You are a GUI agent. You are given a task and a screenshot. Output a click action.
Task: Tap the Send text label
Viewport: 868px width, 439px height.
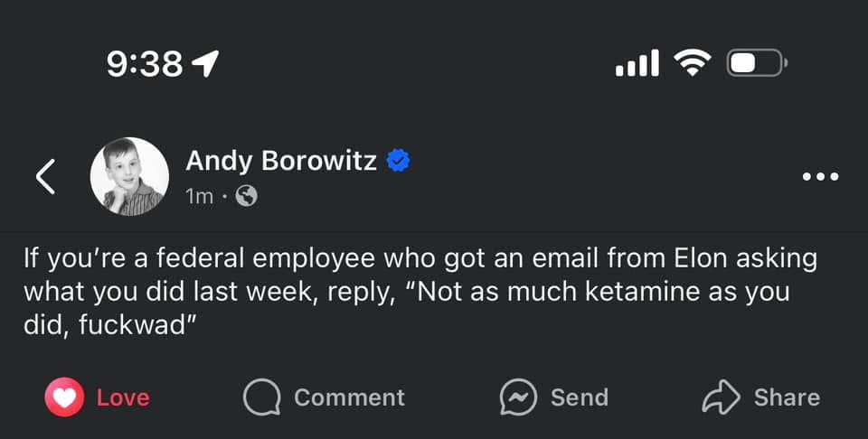pyautogui.click(x=579, y=397)
